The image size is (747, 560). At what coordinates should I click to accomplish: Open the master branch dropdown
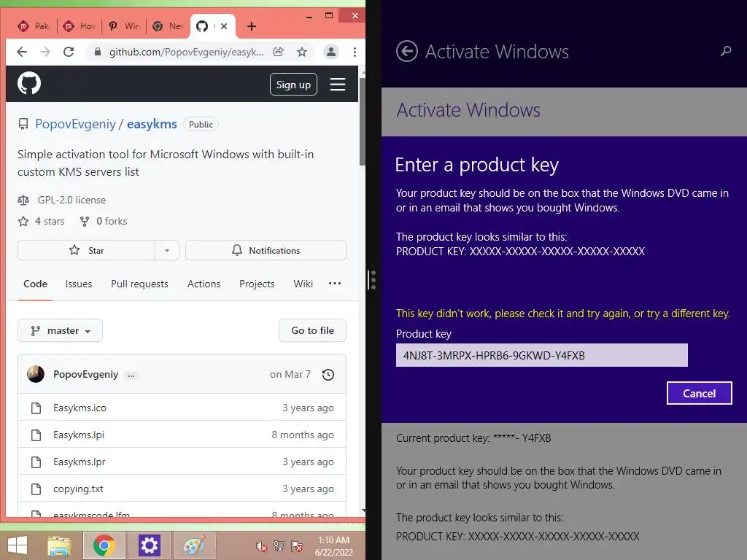point(60,330)
